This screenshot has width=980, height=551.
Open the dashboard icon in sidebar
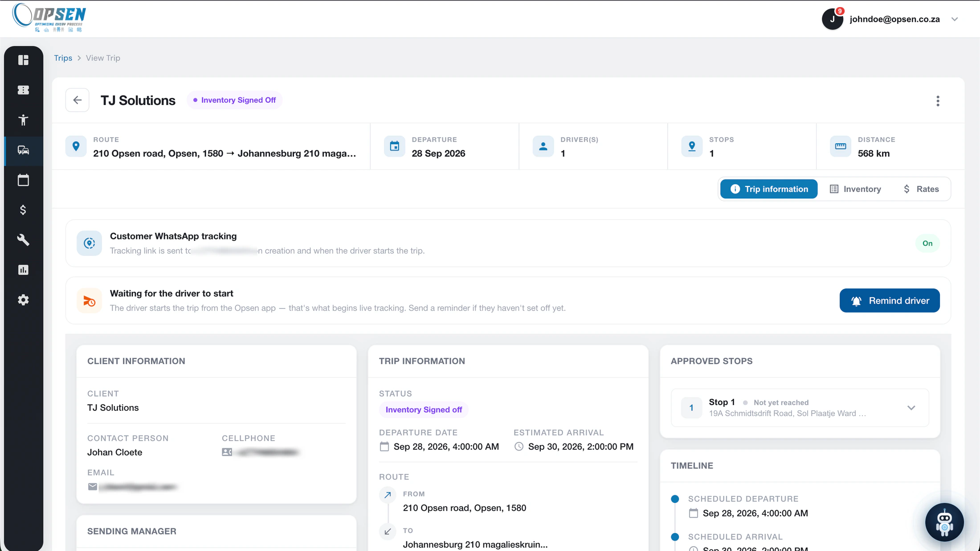pos(23,60)
